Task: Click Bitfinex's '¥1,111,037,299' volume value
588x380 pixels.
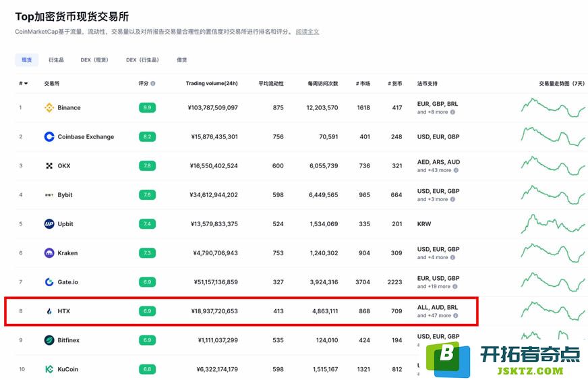Action: point(218,340)
